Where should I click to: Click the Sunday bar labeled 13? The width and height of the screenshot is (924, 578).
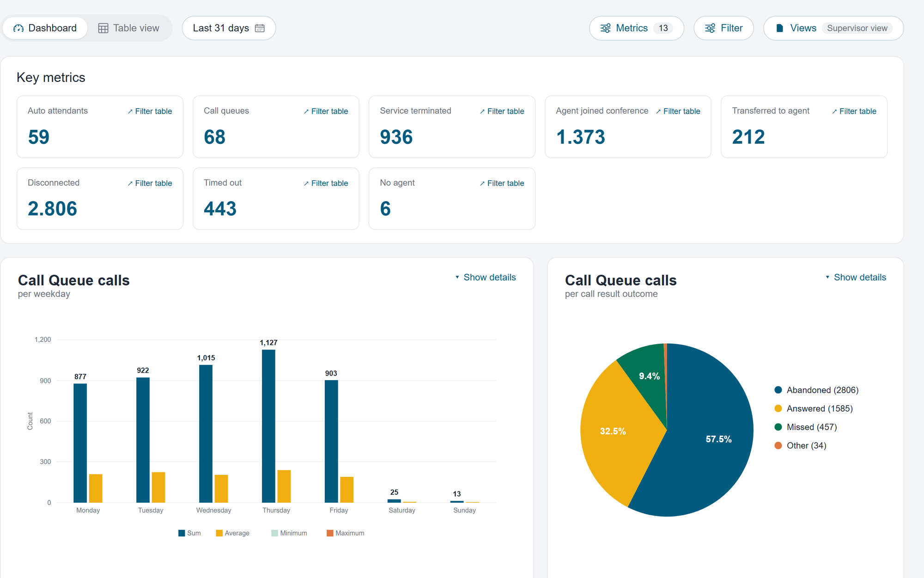click(457, 502)
